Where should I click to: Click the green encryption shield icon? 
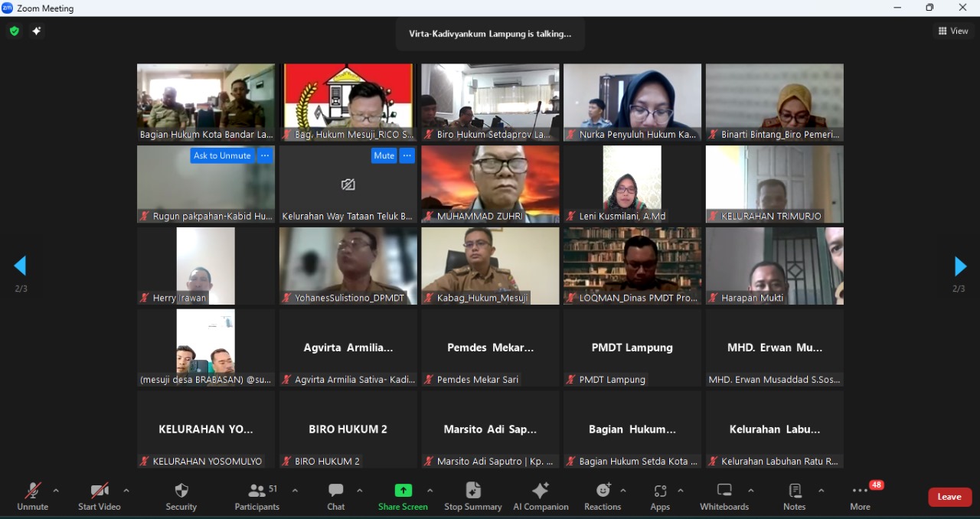[x=14, y=31]
